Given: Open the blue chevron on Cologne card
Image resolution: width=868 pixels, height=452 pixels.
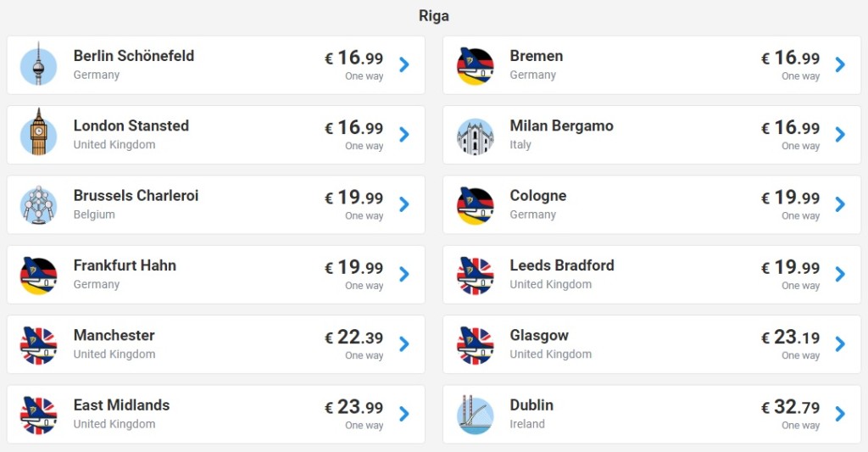Looking at the screenshot, I should point(840,204).
